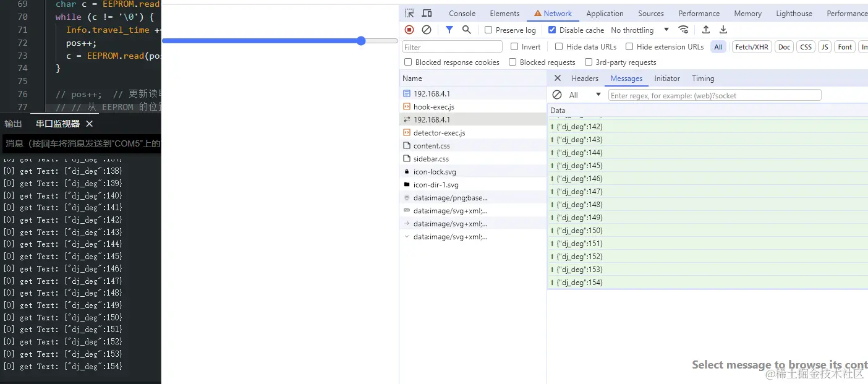Filter requests by CSS

tap(806, 47)
